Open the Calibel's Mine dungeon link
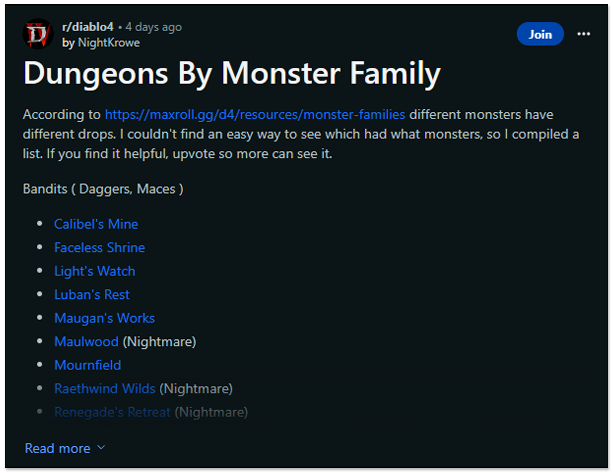613x473 pixels. (x=96, y=224)
